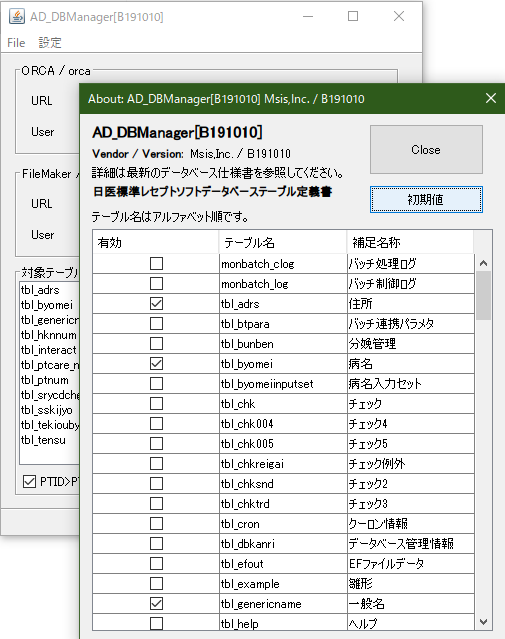The height and width of the screenshot is (639, 505).
Task: Minimize the AD_DBManager main window
Action: (308, 16)
